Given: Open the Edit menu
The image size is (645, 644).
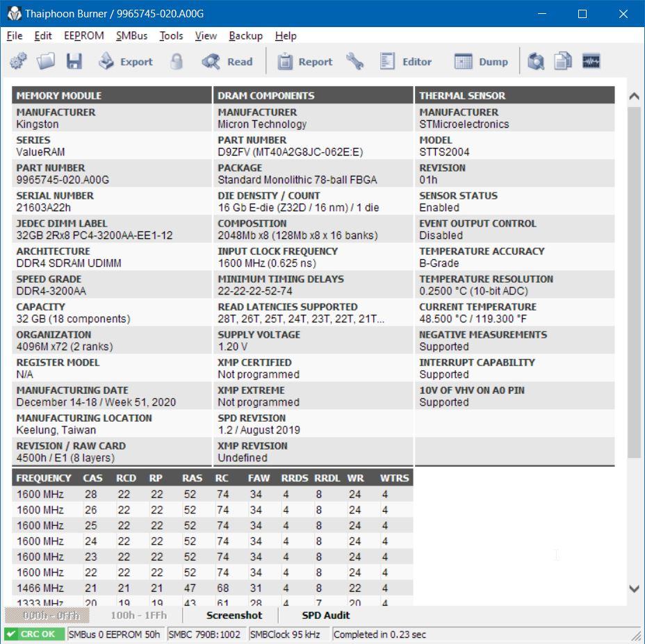Looking at the screenshot, I should tap(43, 36).
